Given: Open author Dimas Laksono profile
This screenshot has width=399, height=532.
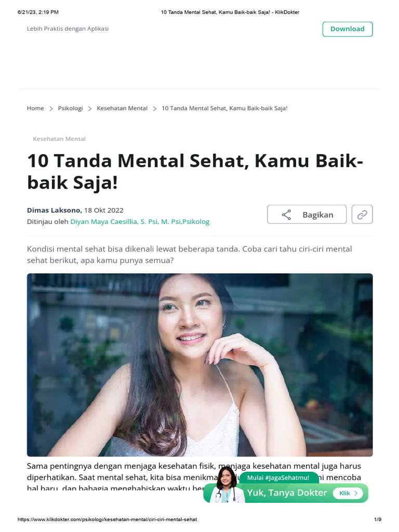Looking at the screenshot, I should [x=54, y=210].
